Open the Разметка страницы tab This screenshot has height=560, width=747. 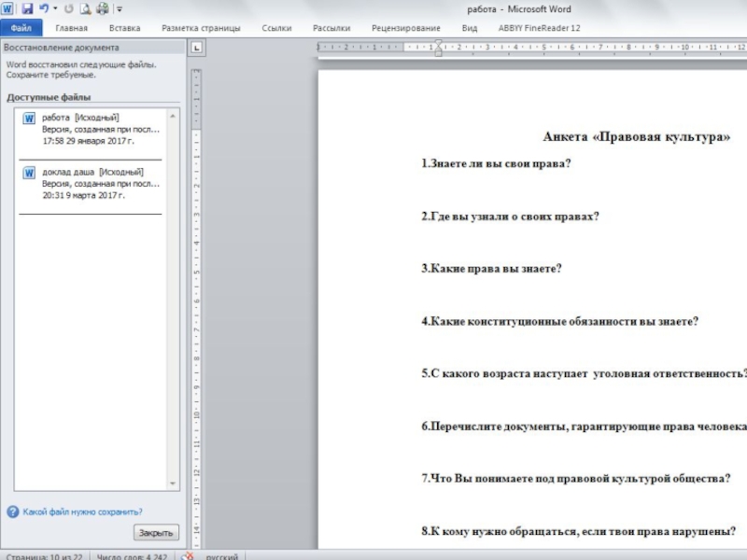coord(201,28)
